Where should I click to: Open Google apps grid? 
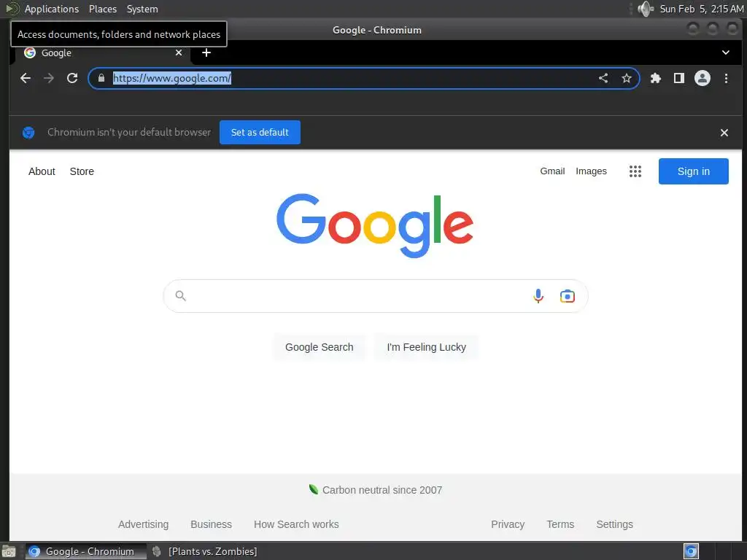[635, 171]
